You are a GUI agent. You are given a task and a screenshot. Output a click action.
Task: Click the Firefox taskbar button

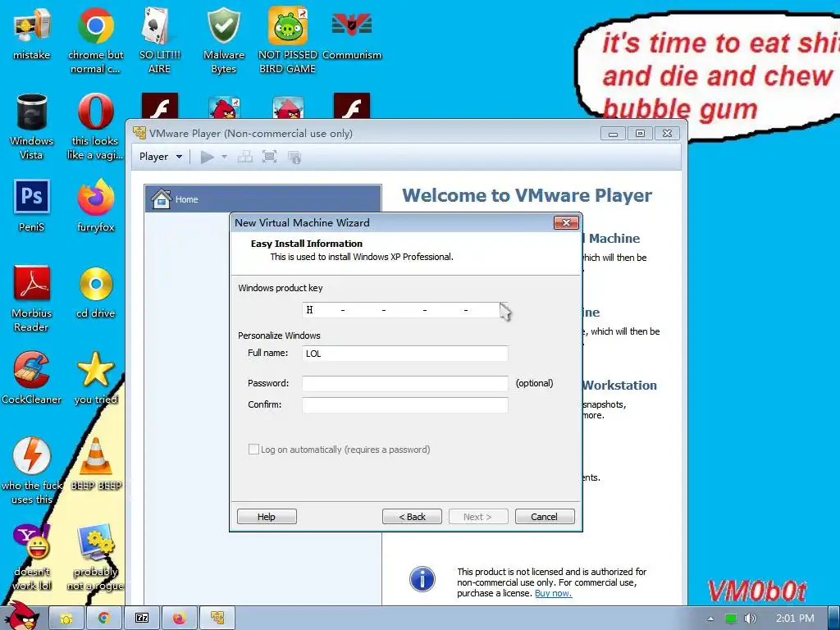[x=180, y=619]
